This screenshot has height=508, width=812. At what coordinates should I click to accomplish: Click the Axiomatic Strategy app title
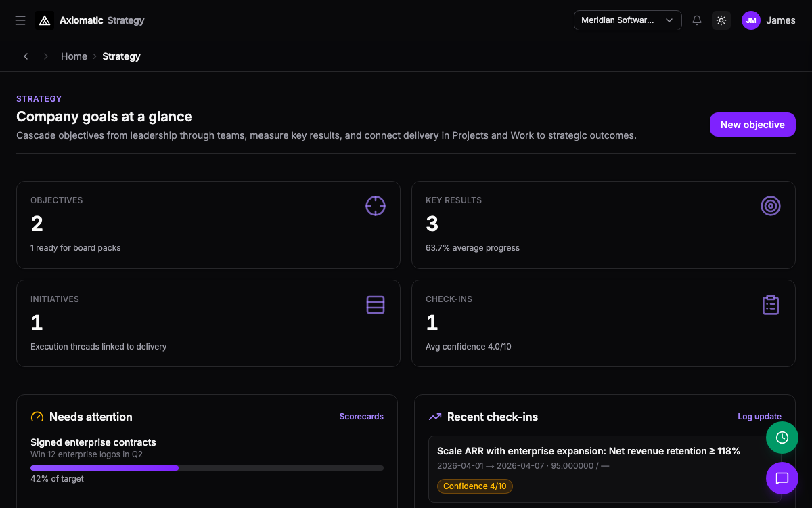pos(102,20)
